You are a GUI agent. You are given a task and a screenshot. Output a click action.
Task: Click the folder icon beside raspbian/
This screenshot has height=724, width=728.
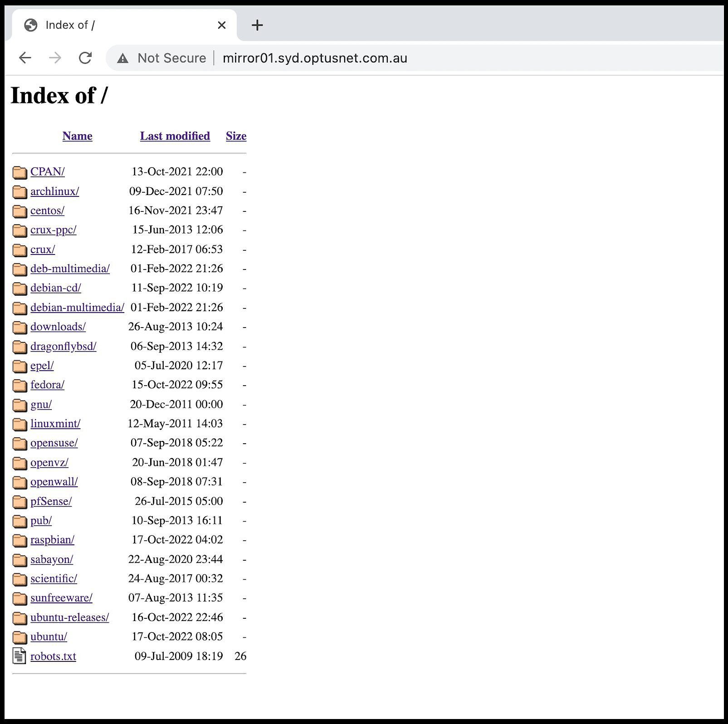(x=20, y=541)
